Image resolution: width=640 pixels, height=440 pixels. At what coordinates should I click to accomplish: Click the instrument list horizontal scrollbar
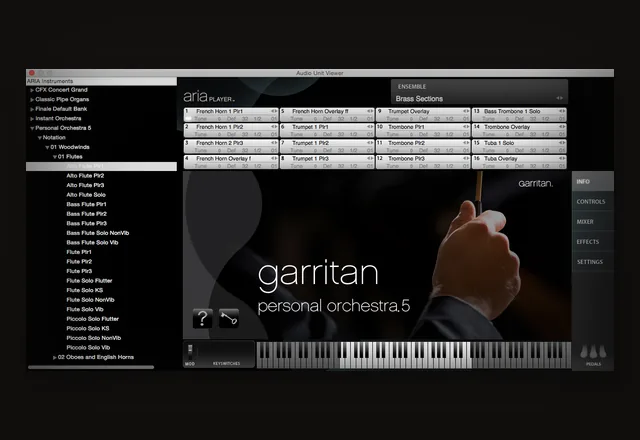pyautogui.click(x=91, y=367)
